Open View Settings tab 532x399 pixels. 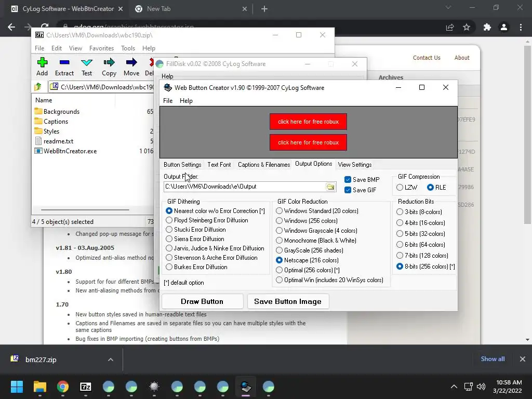355,165
